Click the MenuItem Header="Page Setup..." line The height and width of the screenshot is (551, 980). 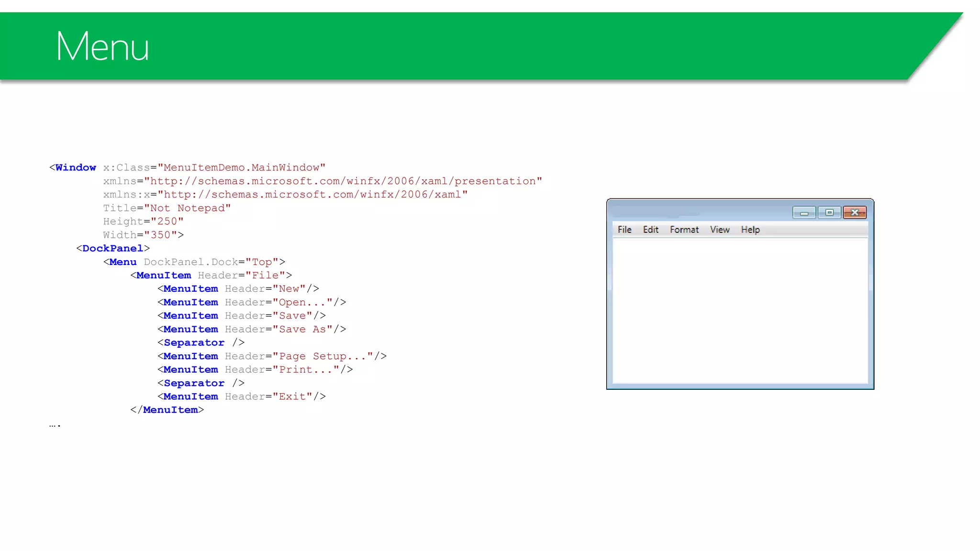272,356
